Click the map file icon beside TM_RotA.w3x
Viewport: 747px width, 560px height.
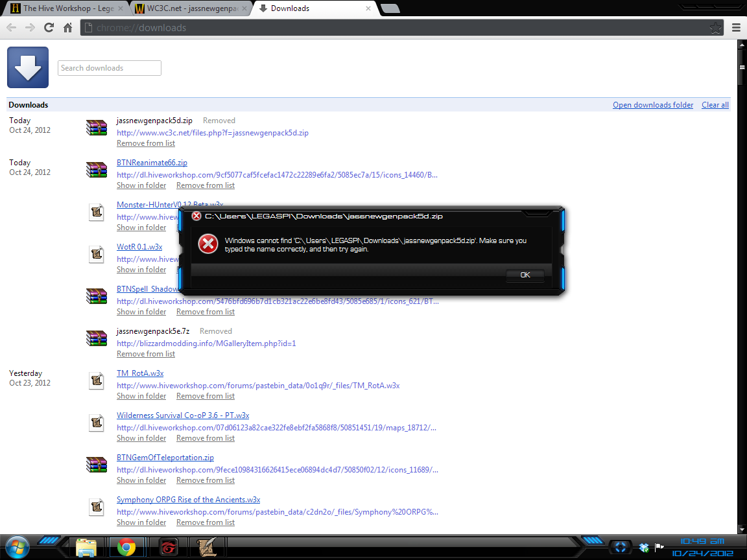(x=97, y=380)
